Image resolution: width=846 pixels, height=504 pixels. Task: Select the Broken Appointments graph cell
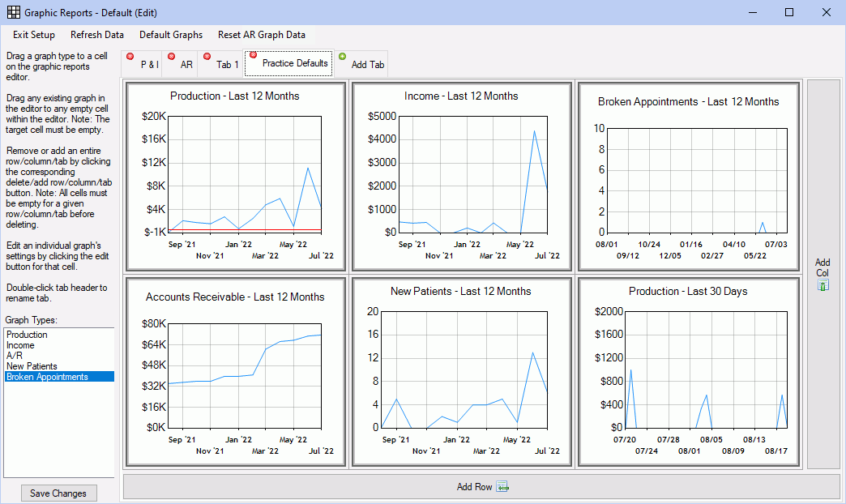click(688, 176)
